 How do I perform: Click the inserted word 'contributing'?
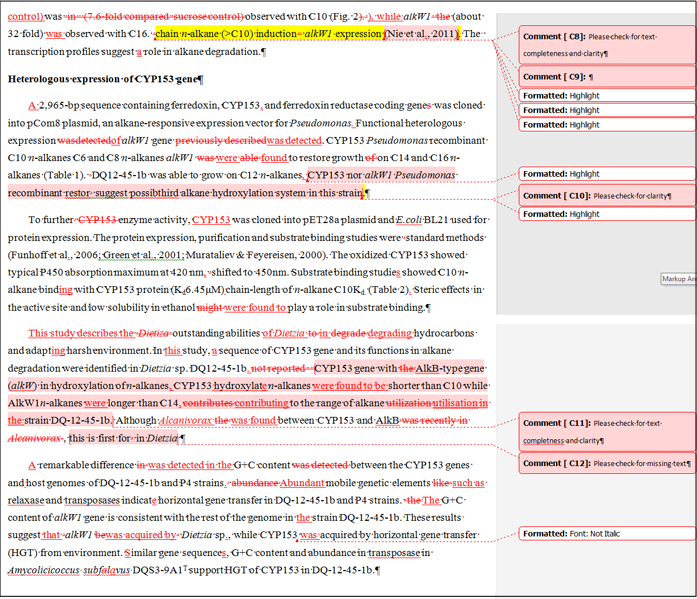pyautogui.click(x=262, y=403)
